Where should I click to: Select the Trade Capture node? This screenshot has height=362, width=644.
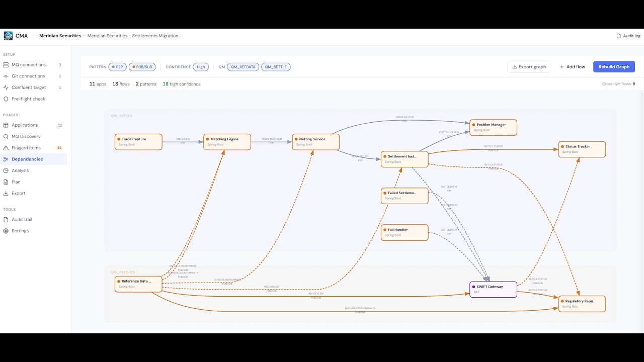point(138,142)
